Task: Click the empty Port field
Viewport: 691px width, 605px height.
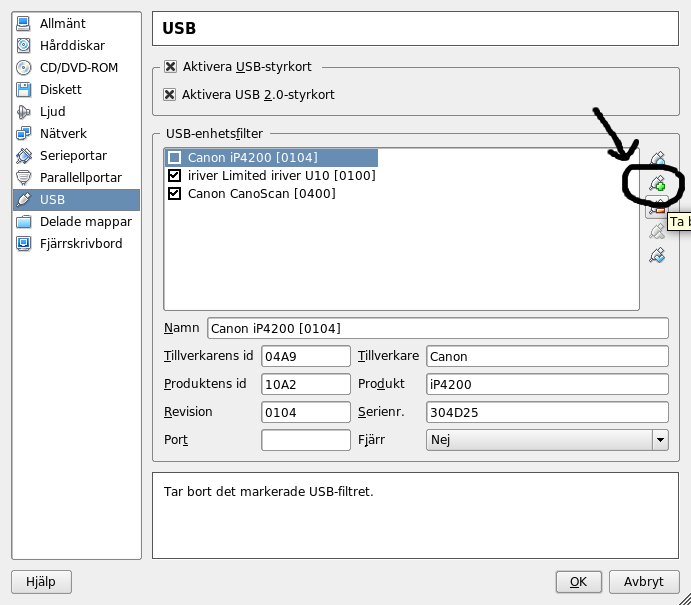Action: tap(306, 440)
